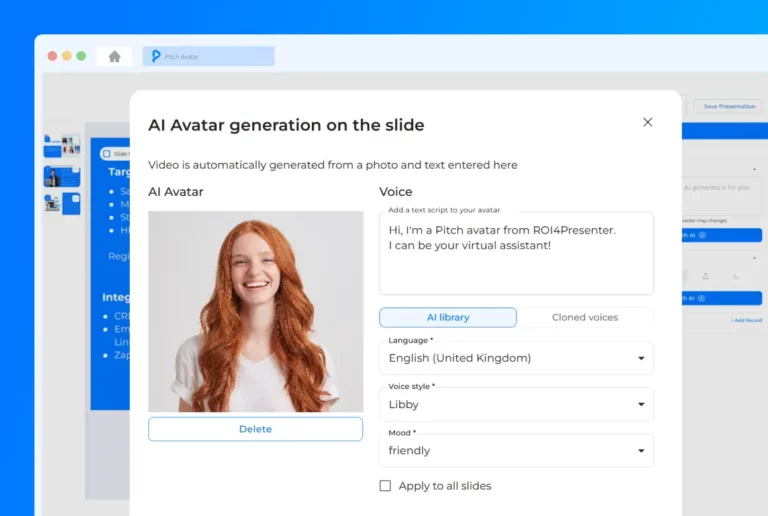
Task: Click the upload icon in right panel
Action: [705, 276]
